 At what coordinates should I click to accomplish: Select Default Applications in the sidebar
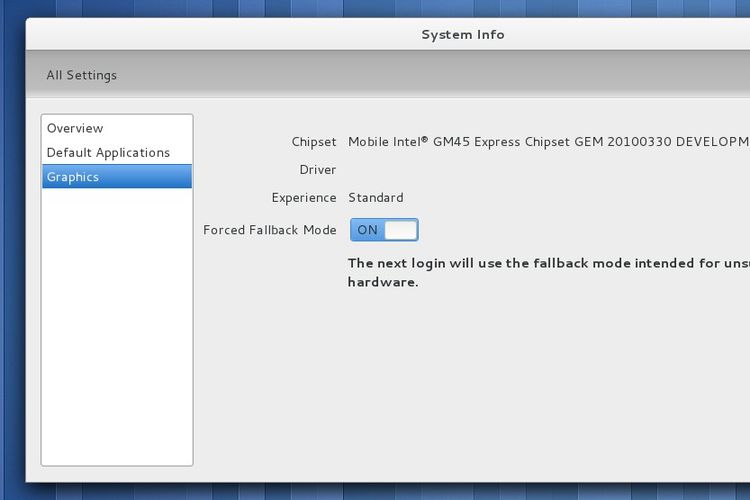click(108, 152)
